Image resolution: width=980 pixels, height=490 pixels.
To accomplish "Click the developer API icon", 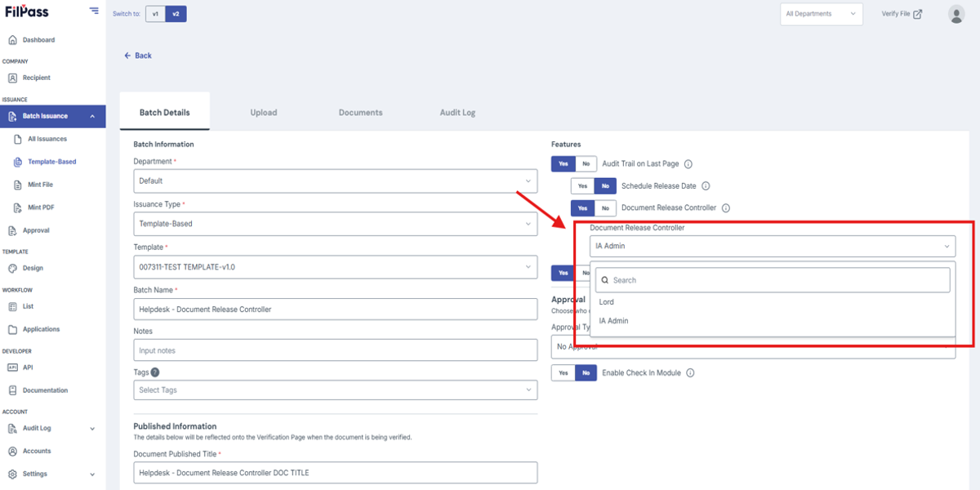I will click(12, 367).
